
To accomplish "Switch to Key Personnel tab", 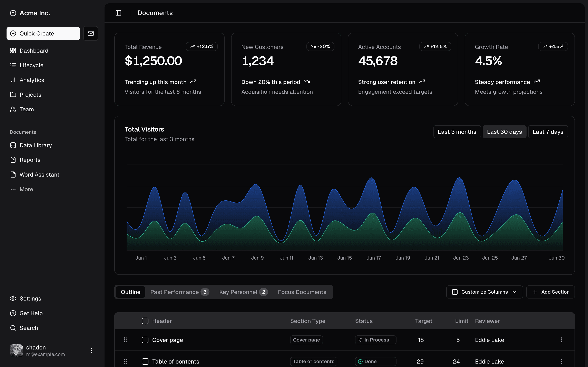I will [243, 292].
